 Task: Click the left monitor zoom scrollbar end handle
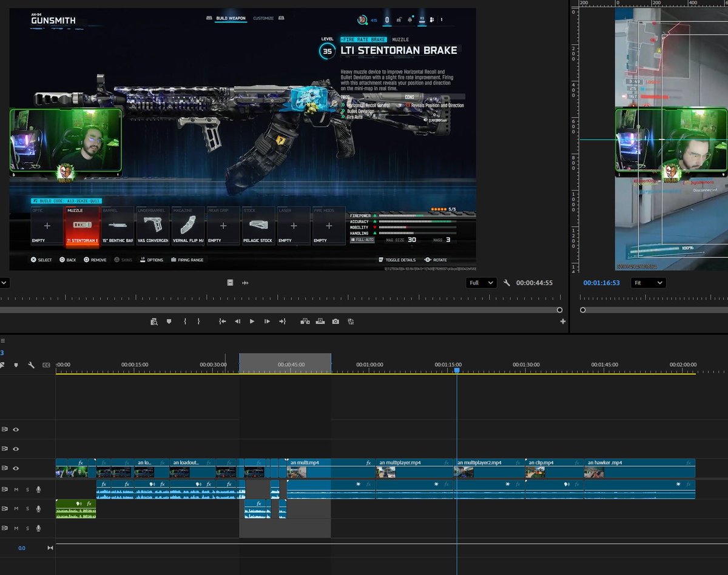point(560,310)
